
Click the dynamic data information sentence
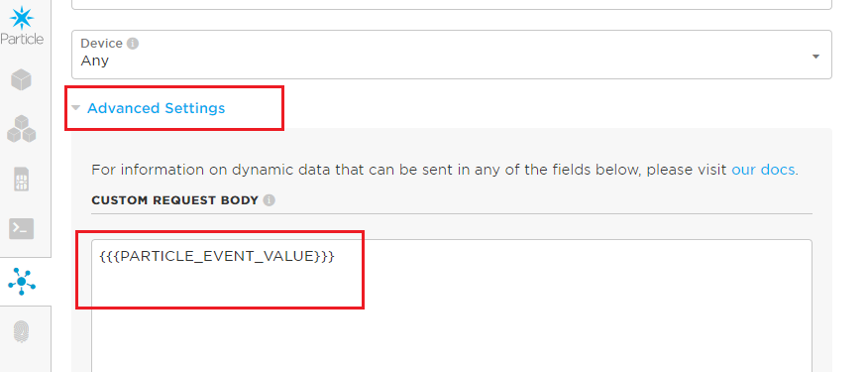point(445,170)
